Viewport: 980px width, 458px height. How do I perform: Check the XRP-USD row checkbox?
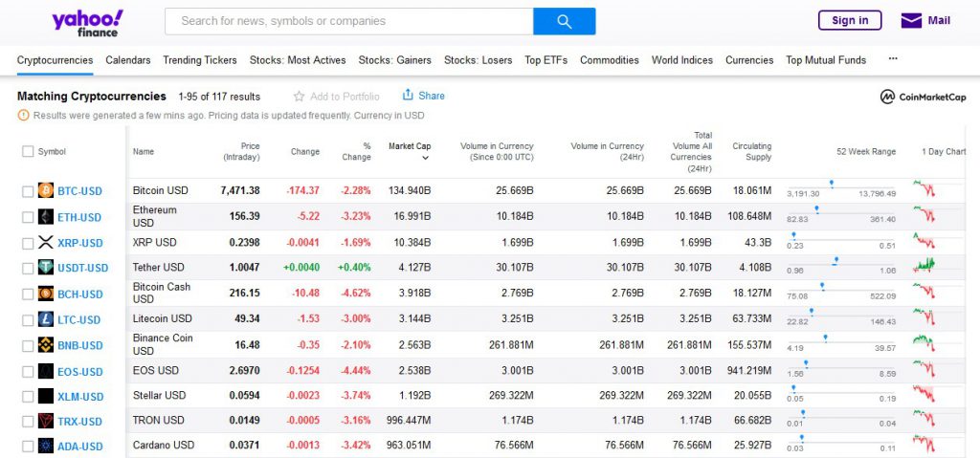(x=28, y=243)
